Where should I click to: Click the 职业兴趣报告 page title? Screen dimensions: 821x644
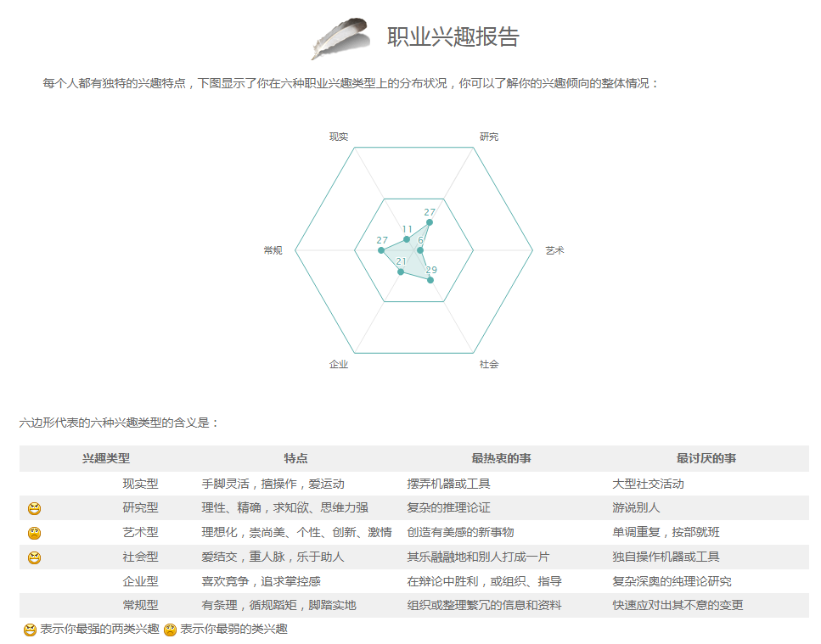pos(453,37)
